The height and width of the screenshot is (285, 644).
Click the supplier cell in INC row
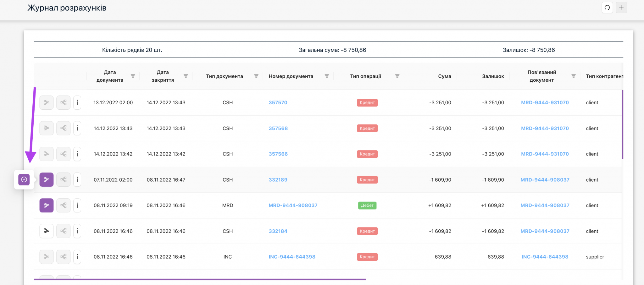pyautogui.click(x=595, y=257)
